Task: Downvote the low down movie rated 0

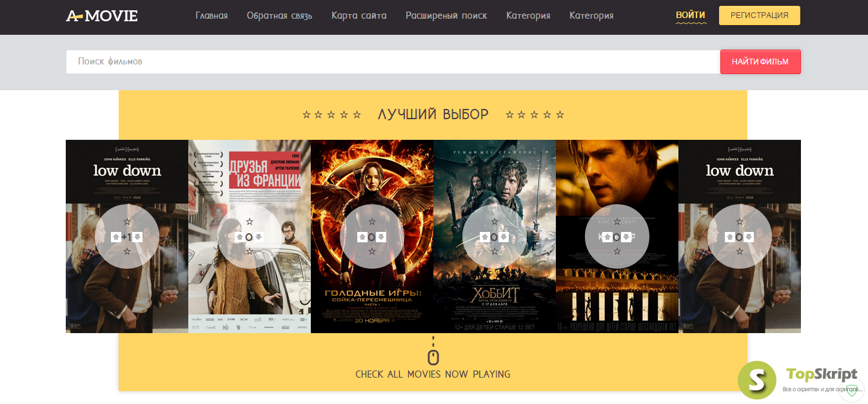Action: pyautogui.click(x=749, y=237)
